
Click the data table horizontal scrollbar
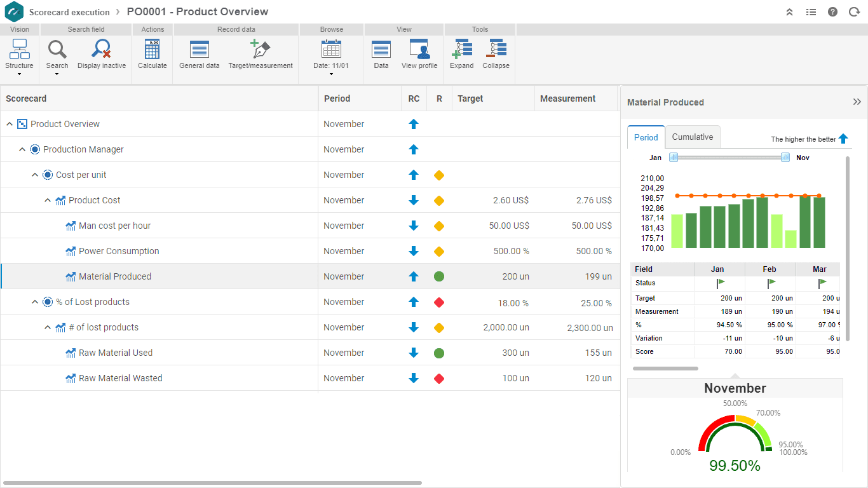pyautogui.click(x=665, y=369)
